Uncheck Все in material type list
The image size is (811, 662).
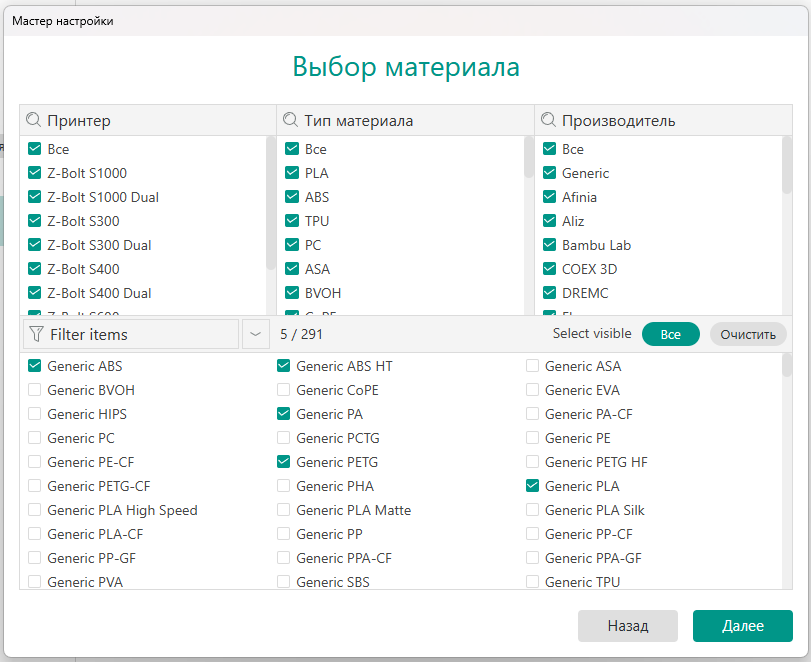click(x=292, y=149)
